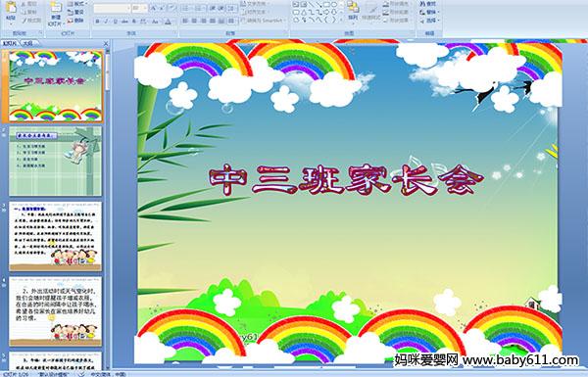Image resolution: width=588 pixels, height=377 pixels.
Task: Click the Shape Fill button
Action: (398, 4)
